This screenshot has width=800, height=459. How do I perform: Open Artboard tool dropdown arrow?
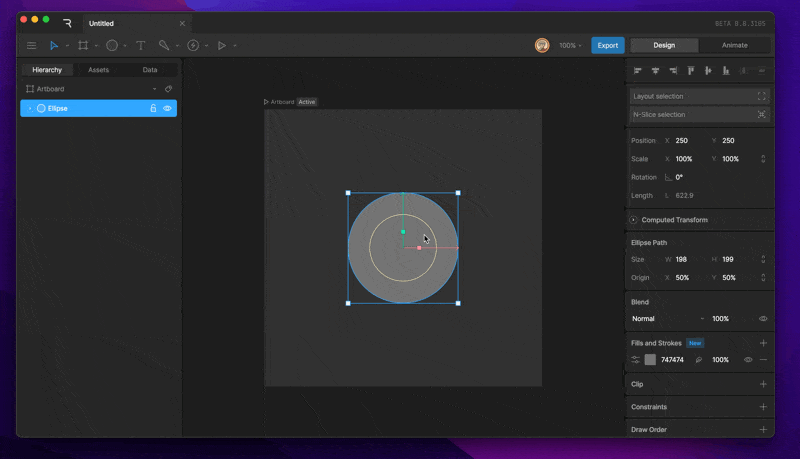point(96,46)
